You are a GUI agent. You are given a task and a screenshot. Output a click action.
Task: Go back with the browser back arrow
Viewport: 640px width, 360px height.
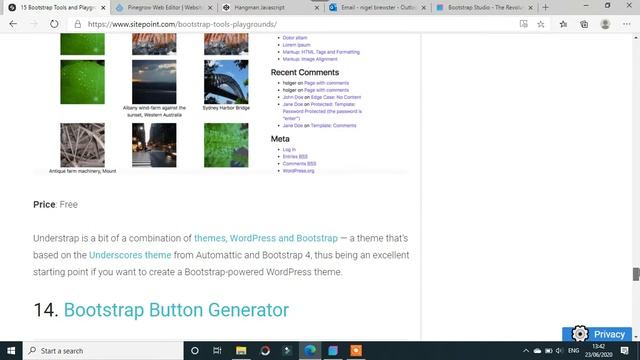coord(13,24)
